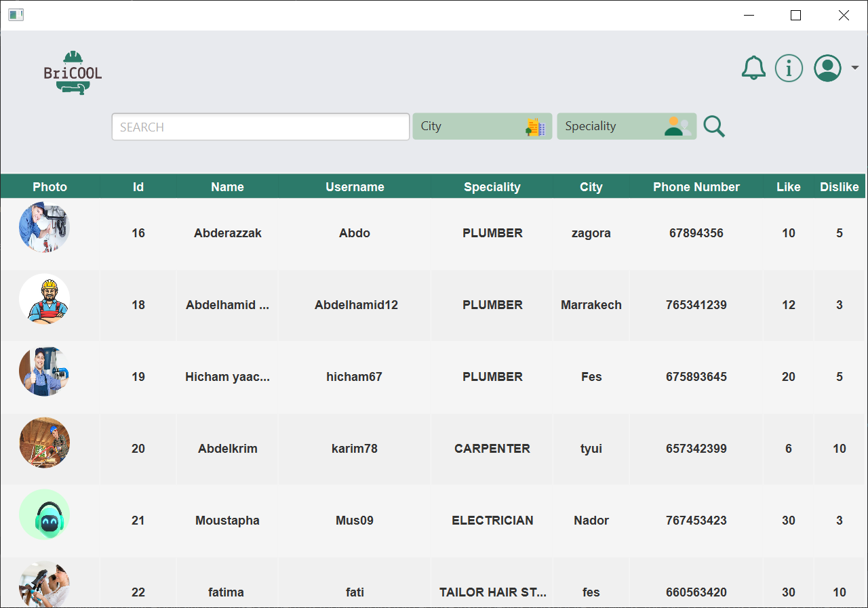The height and width of the screenshot is (608, 868).
Task: Click Moustapha's robot avatar photo
Action: coord(44,515)
